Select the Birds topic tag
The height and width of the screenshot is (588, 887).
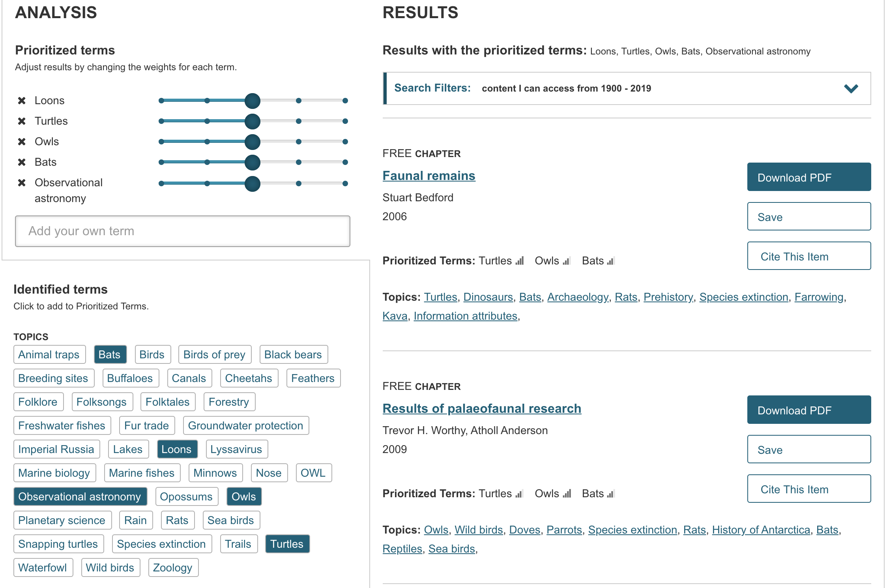pyautogui.click(x=152, y=354)
